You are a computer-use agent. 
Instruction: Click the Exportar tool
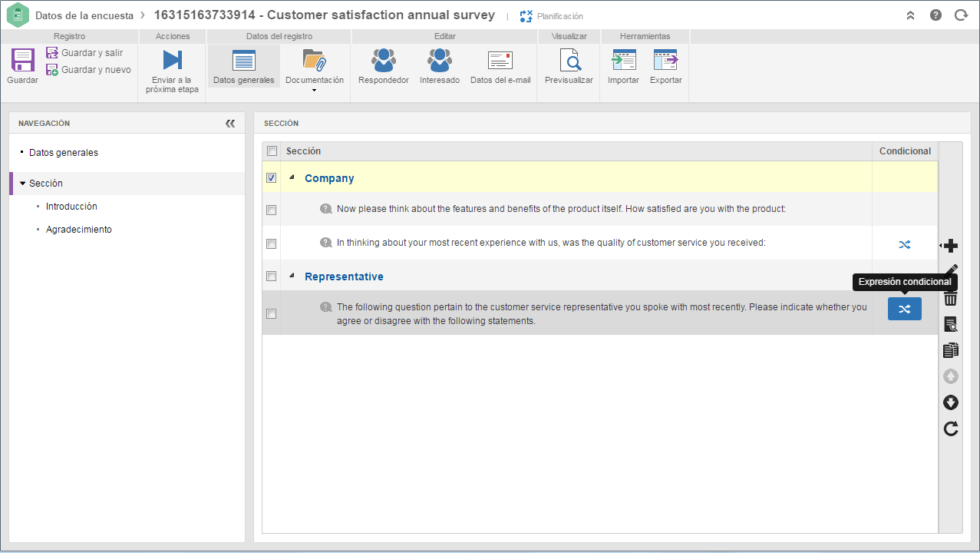pyautogui.click(x=665, y=66)
